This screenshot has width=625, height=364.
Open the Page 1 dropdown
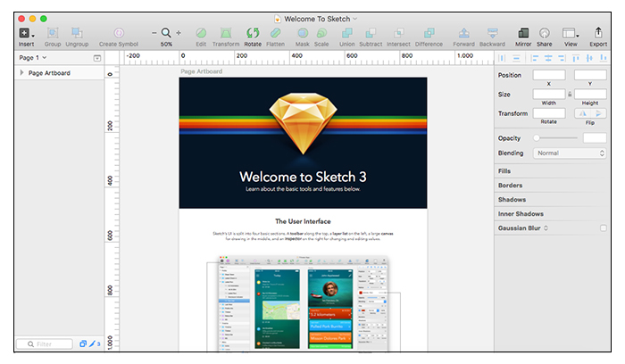click(33, 58)
